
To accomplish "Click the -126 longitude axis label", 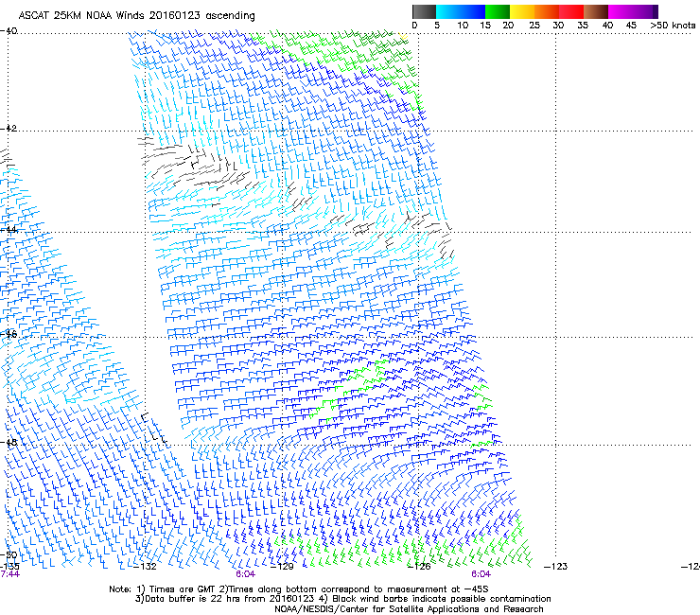I will click(x=419, y=567).
